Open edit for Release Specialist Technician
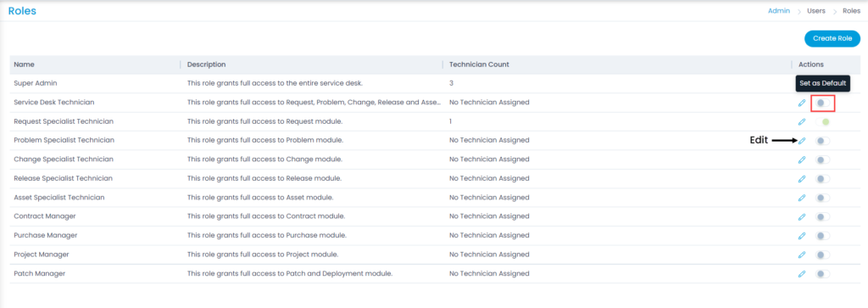The width and height of the screenshot is (868, 308). point(802,179)
